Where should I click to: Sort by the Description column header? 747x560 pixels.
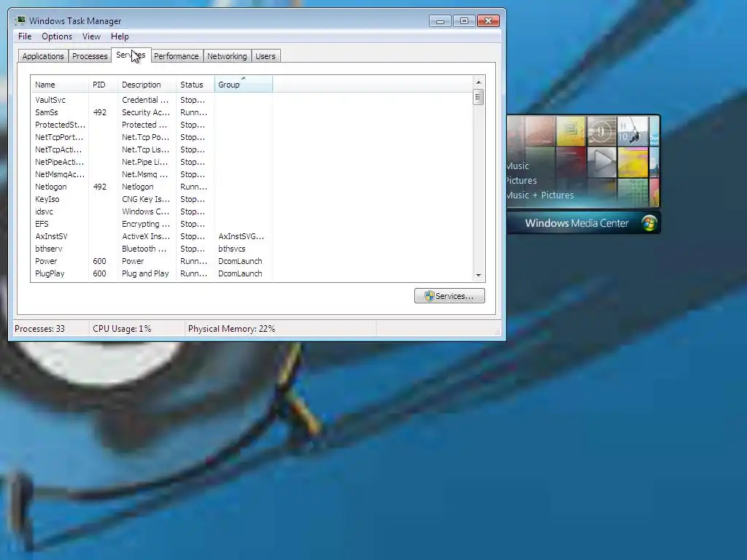147,85
